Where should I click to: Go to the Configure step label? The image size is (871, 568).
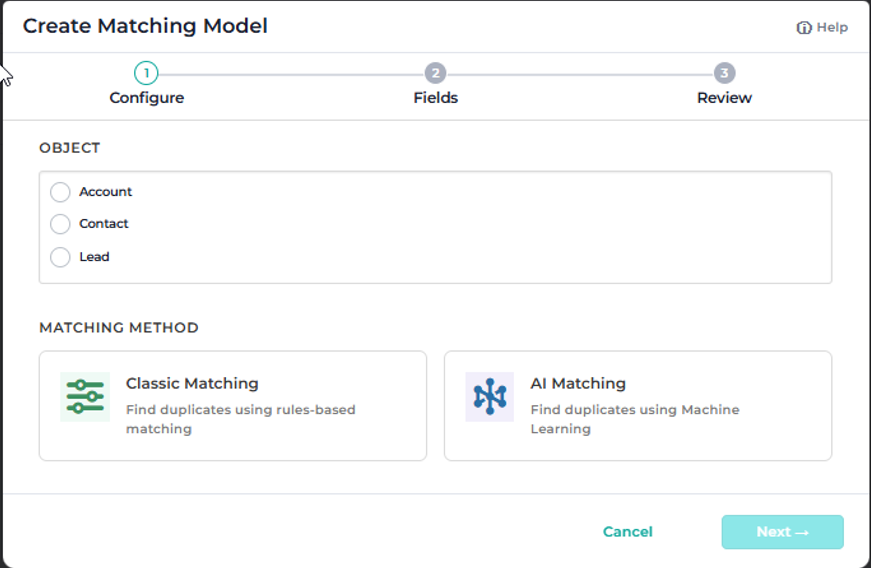(147, 98)
